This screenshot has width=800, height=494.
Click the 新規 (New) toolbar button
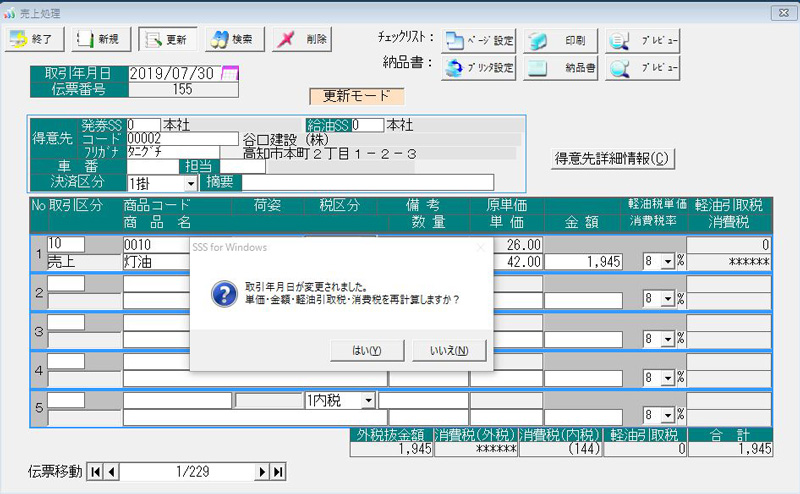[x=99, y=39]
